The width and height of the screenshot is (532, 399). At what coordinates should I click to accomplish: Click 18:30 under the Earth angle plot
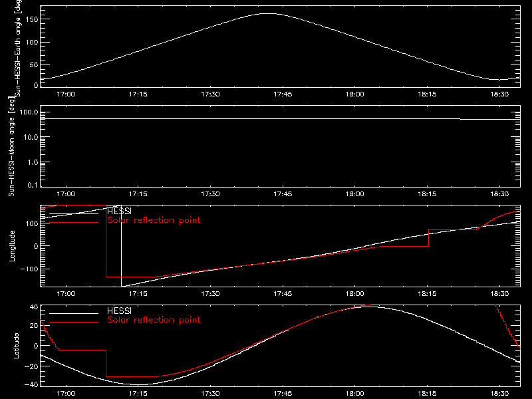pos(499,94)
